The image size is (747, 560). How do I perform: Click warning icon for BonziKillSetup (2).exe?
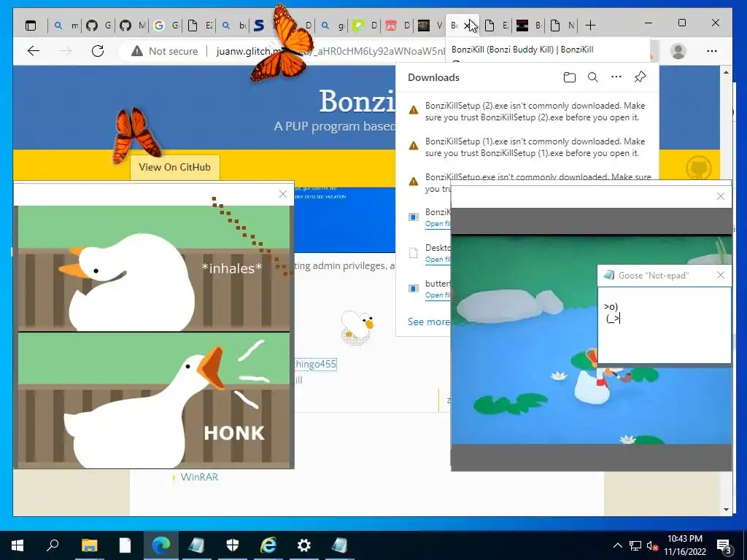414,110
